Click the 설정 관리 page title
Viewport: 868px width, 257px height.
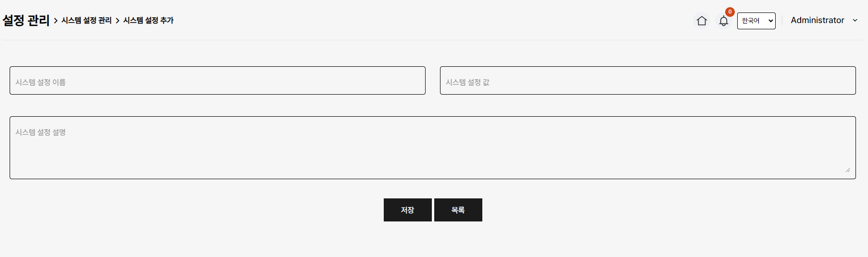coord(26,20)
